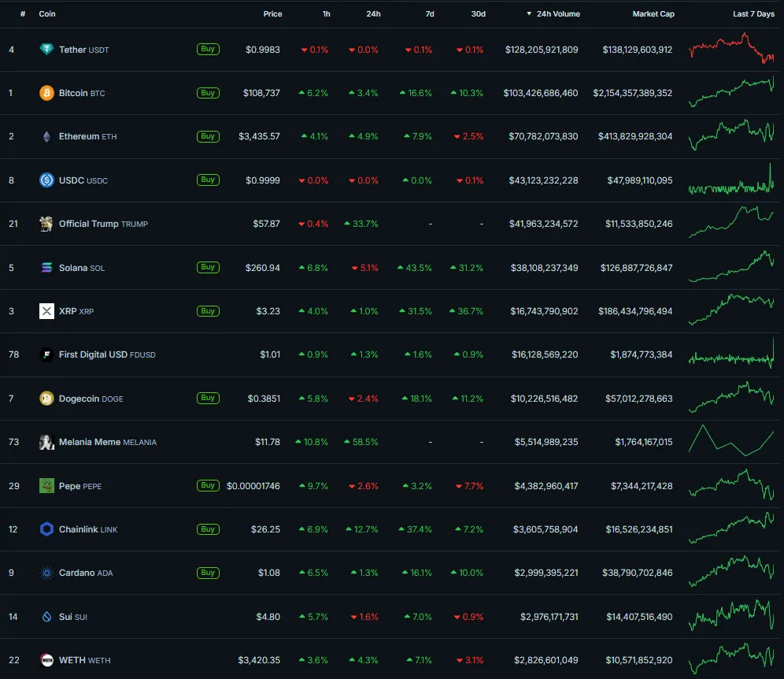Sort by the Price column header
The width and height of the screenshot is (784, 679).
point(272,14)
